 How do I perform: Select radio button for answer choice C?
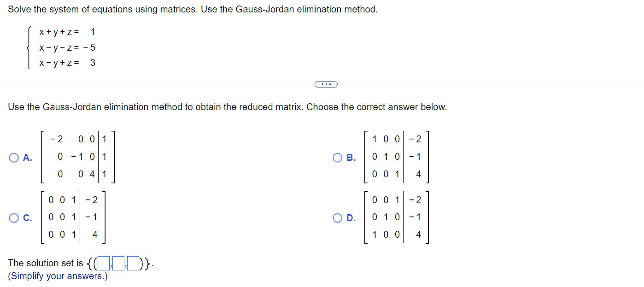[14, 218]
